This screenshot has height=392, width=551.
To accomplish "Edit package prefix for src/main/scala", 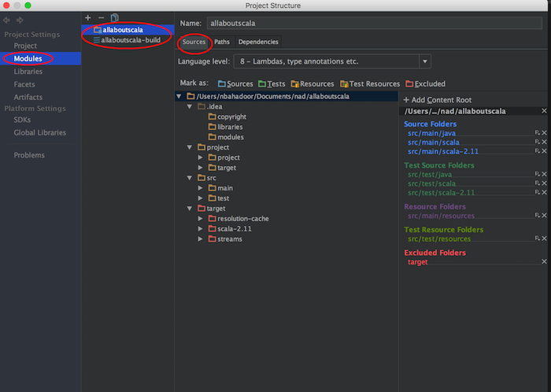I will [538, 142].
